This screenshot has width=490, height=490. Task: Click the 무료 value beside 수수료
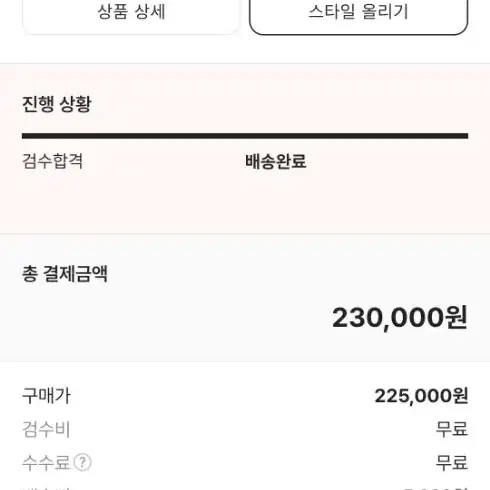click(x=452, y=462)
